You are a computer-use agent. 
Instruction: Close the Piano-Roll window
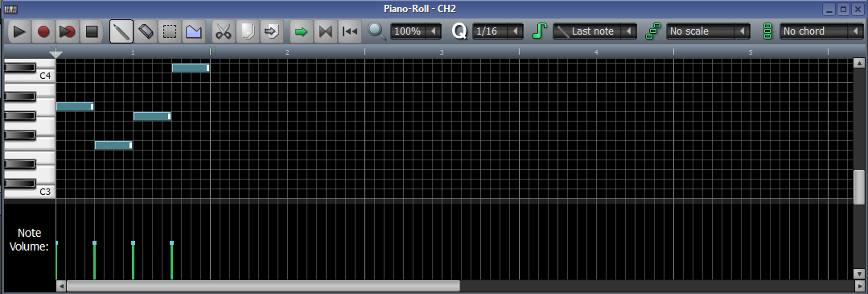tap(858, 9)
